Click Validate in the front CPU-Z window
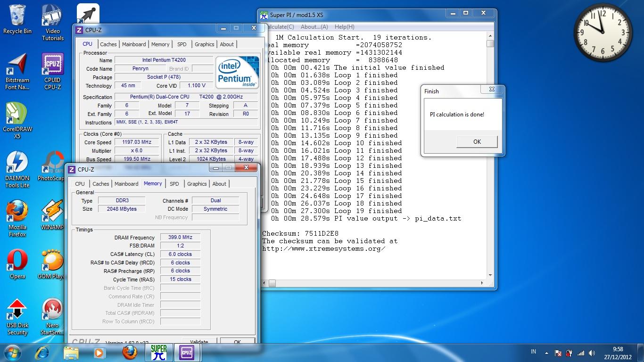The height and width of the screenshot is (362, 644). [x=199, y=341]
